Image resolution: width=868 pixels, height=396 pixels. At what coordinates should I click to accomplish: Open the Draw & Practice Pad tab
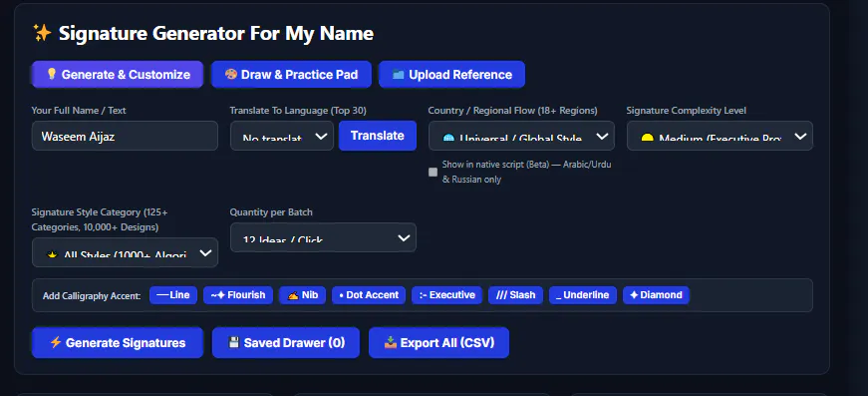[x=291, y=74]
